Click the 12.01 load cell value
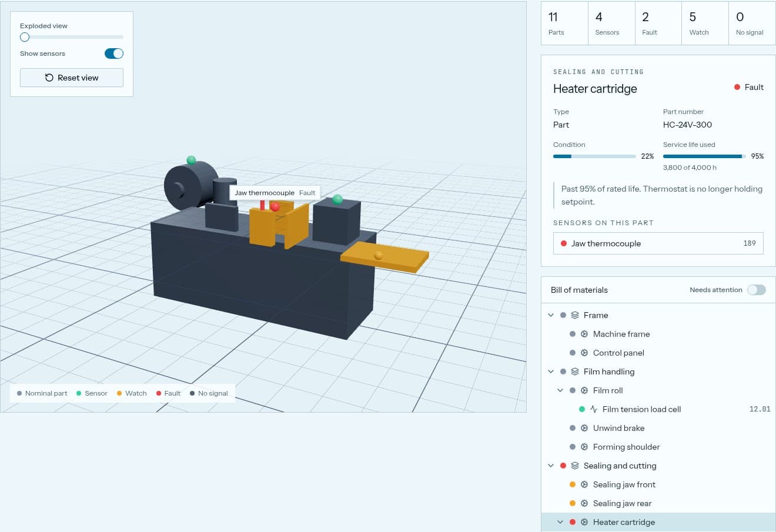 pyautogui.click(x=760, y=409)
